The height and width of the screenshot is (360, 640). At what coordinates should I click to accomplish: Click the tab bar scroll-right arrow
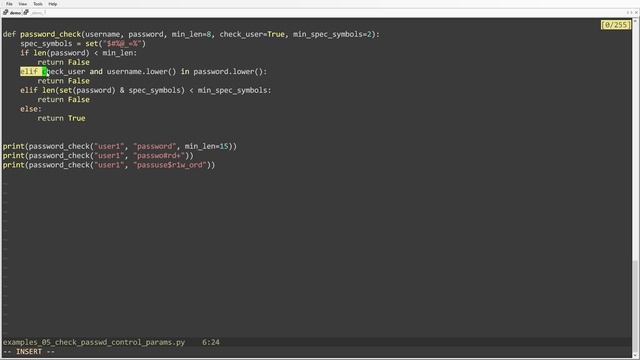coord(631,13)
